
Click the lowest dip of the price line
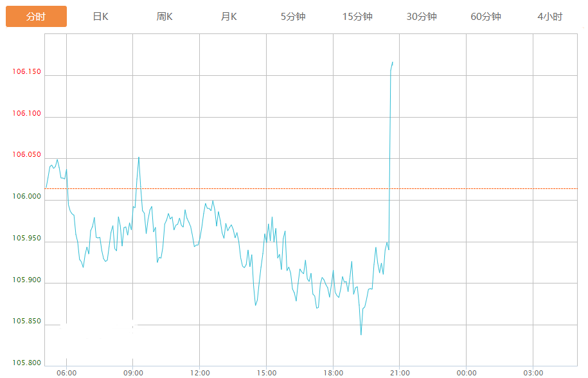[x=361, y=334]
